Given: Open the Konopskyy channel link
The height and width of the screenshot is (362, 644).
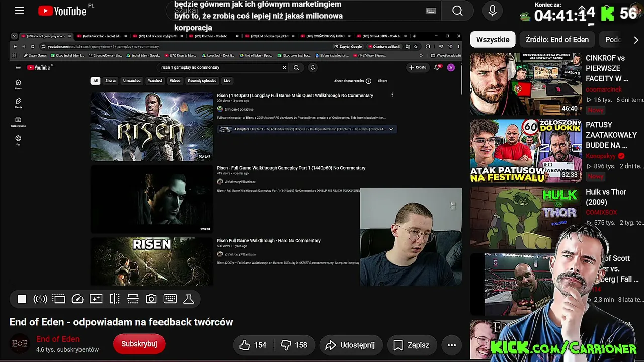Looking at the screenshot, I should (601, 156).
